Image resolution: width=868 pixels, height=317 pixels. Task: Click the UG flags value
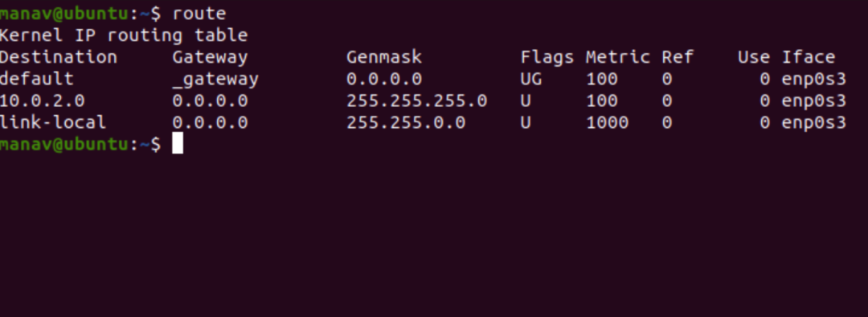tap(531, 79)
